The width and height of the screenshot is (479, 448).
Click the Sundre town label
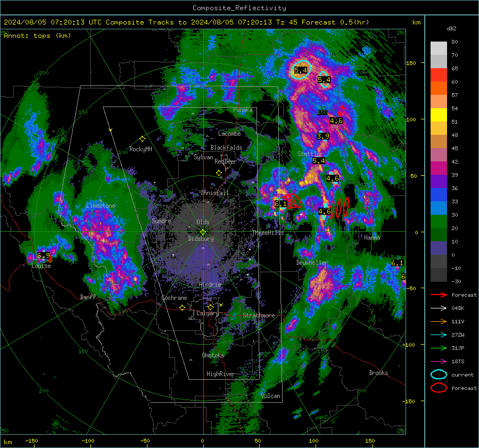click(x=161, y=221)
